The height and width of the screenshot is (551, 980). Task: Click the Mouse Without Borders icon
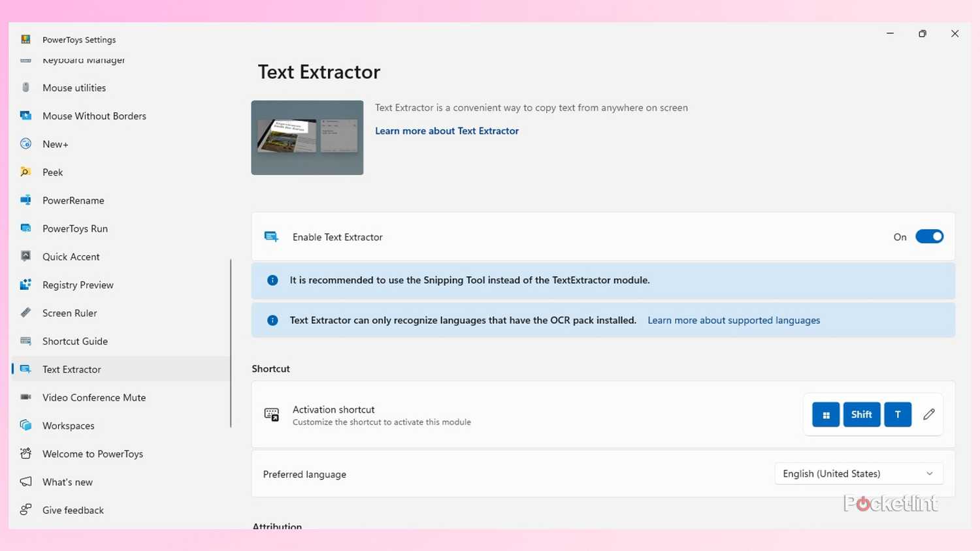point(25,116)
